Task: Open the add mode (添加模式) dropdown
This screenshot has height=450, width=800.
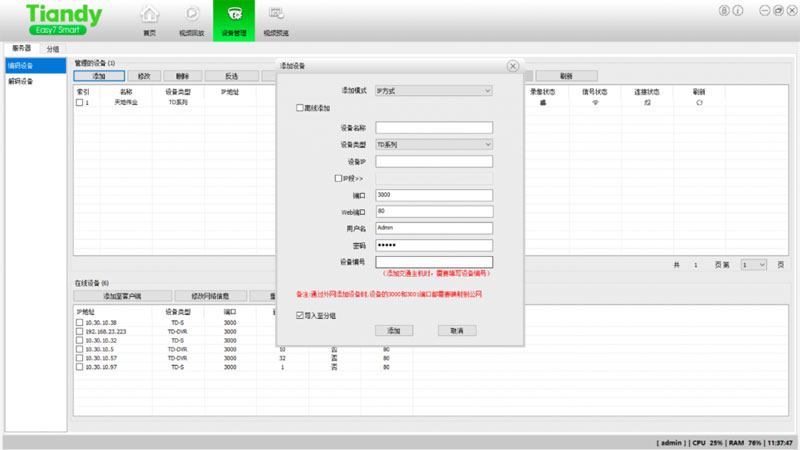Action: coord(433,91)
